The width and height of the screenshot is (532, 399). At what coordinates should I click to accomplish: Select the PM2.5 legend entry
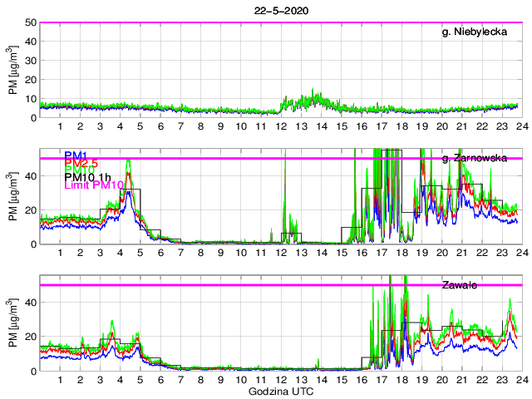coord(81,163)
